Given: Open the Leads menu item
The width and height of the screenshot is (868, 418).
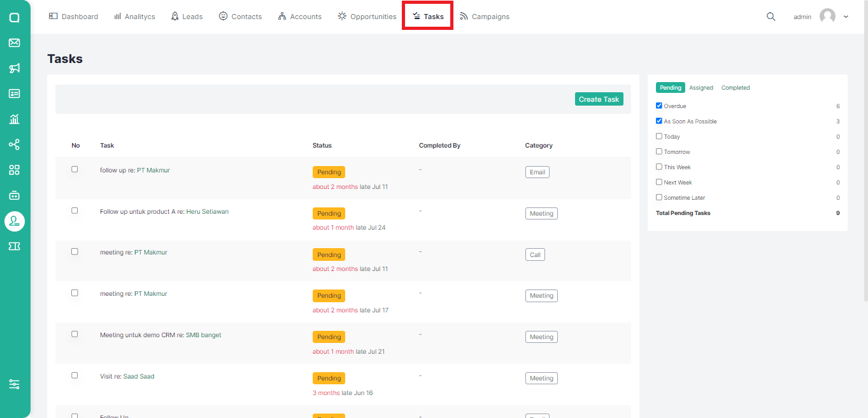Looking at the screenshot, I should tap(187, 17).
